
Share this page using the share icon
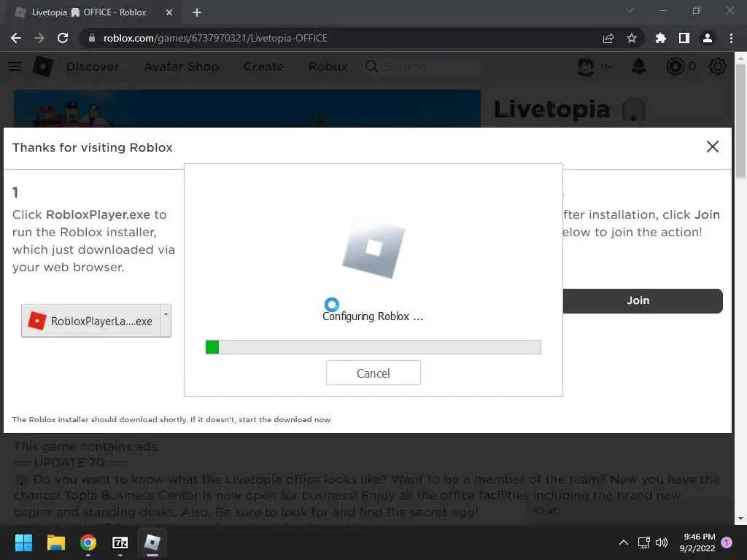pyautogui.click(x=608, y=38)
